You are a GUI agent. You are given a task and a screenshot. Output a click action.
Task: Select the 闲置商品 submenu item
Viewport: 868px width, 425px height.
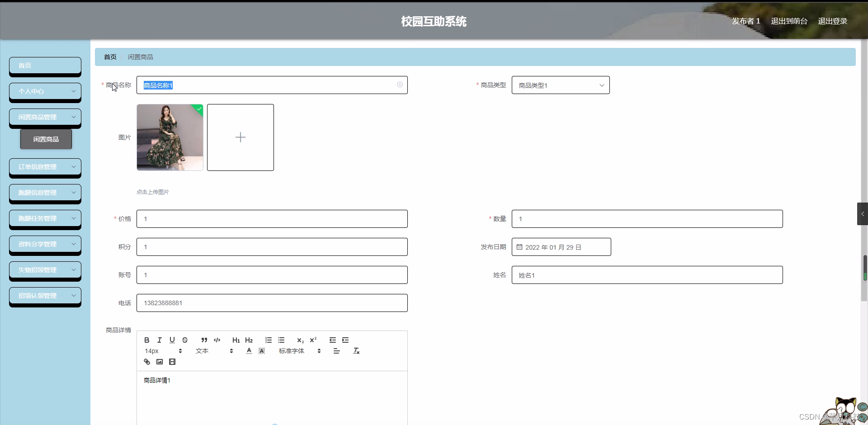pyautogui.click(x=46, y=139)
